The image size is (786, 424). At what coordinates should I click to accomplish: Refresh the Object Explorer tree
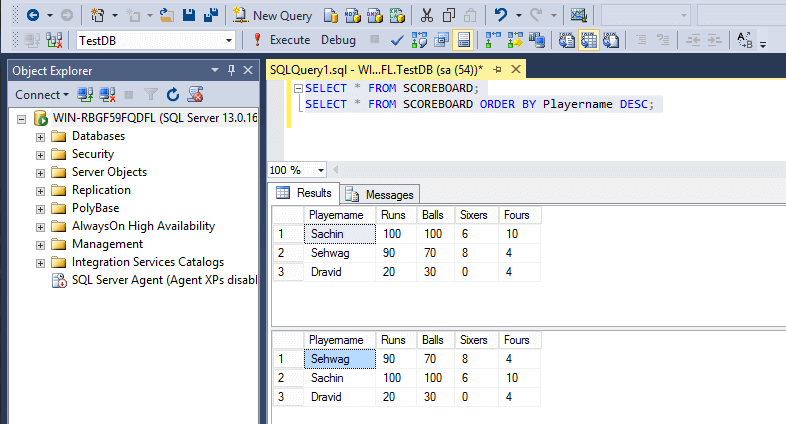point(172,94)
